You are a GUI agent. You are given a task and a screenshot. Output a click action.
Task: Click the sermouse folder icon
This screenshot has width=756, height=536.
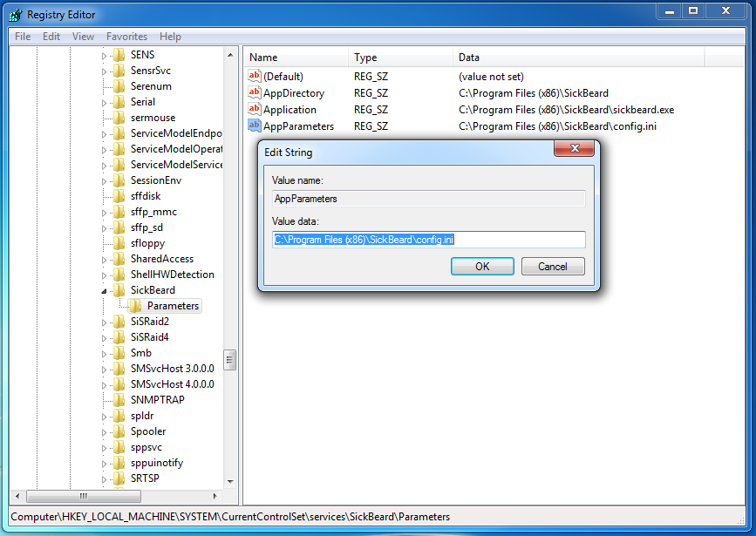coord(119,118)
